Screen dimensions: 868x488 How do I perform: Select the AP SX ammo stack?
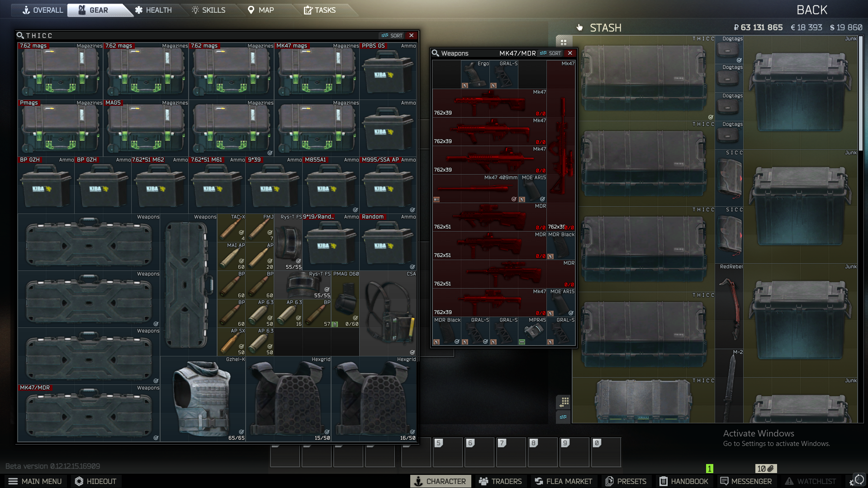click(x=232, y=342)
